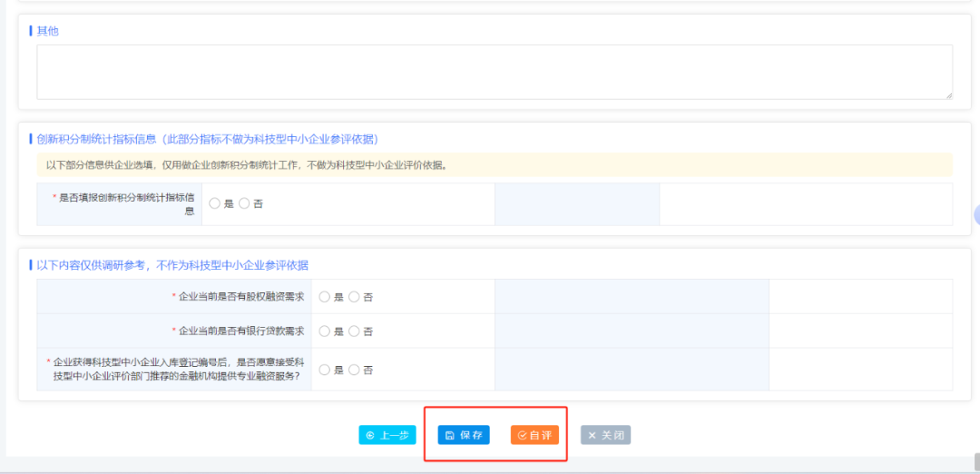Focus the 其他 text area
980x474 pixels.
tap(494, 72)
